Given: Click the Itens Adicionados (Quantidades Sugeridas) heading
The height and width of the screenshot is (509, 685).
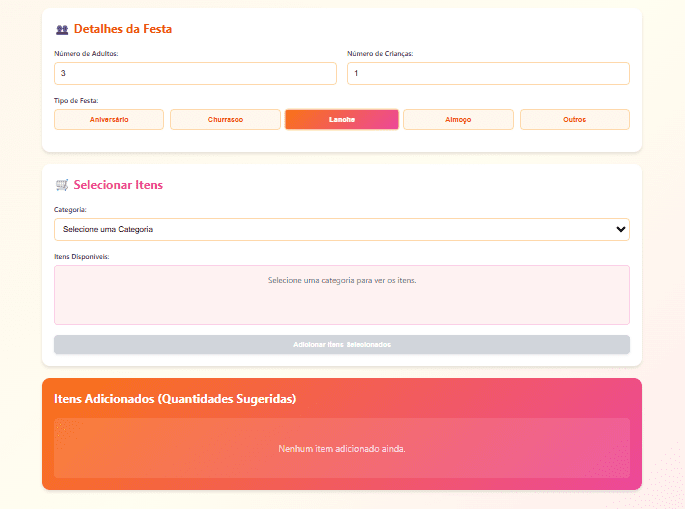Looking at the screenshot, I should (175, 399).
